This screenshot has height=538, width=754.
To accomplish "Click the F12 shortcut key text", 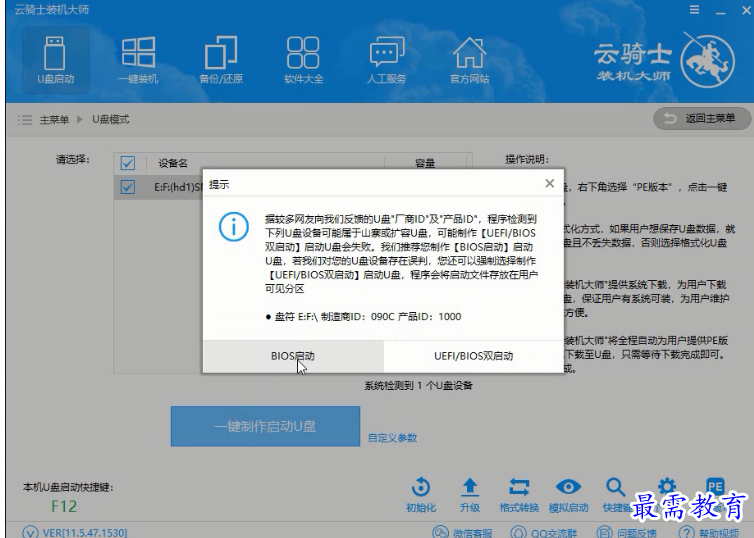I will pos(64,506).
